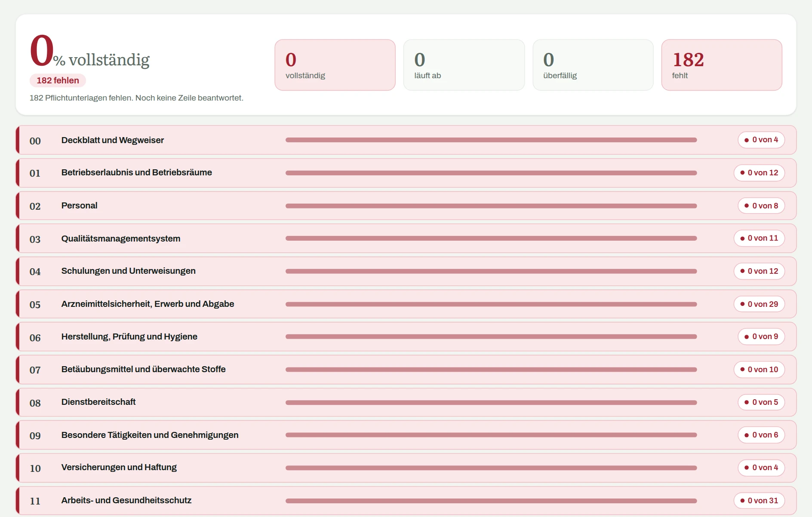Screen dimensions: 812x517
Task: Click the '182 Pflichtunterlagen fehlen' note
Action: coord(136,98)
